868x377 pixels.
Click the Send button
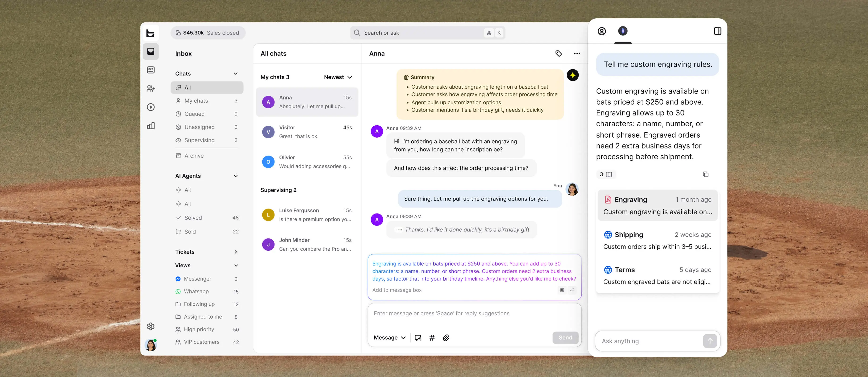[565, 338]
